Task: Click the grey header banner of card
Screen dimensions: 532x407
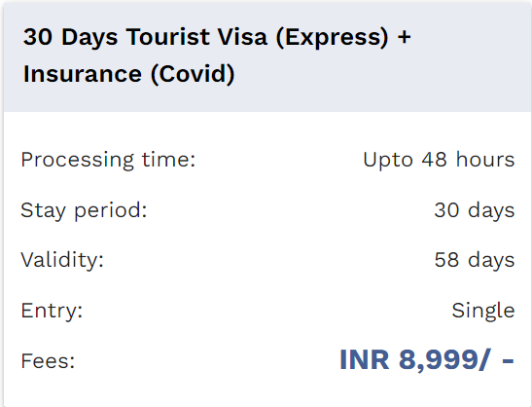Action: [x=267, y=56]
